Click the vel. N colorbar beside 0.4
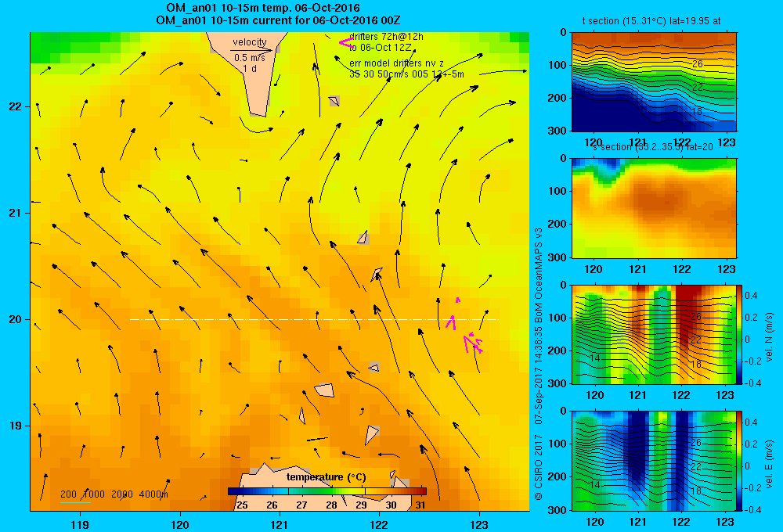The image size is (783, 532). pyautogui.click(x=740, y=296)
